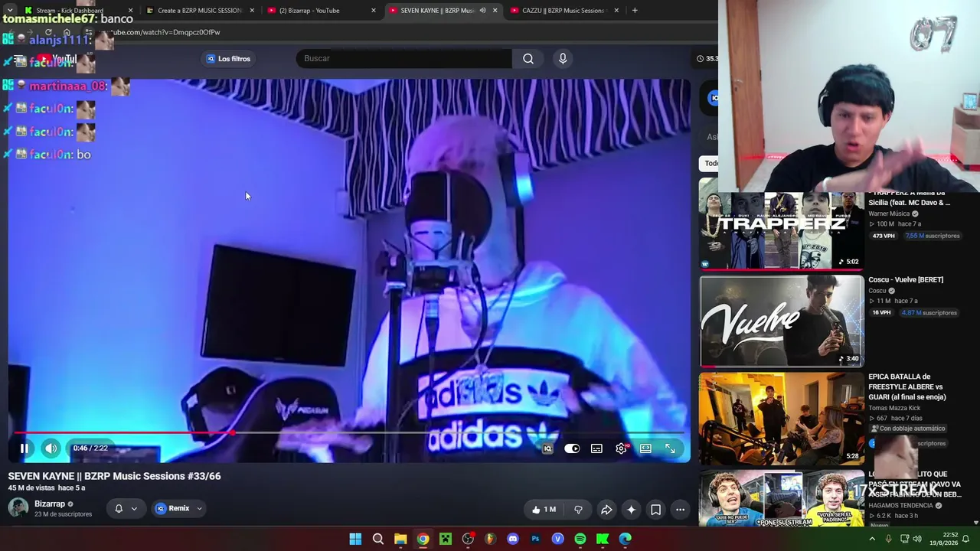
Task: Open video player settings gear
Action: pos(621,449)
